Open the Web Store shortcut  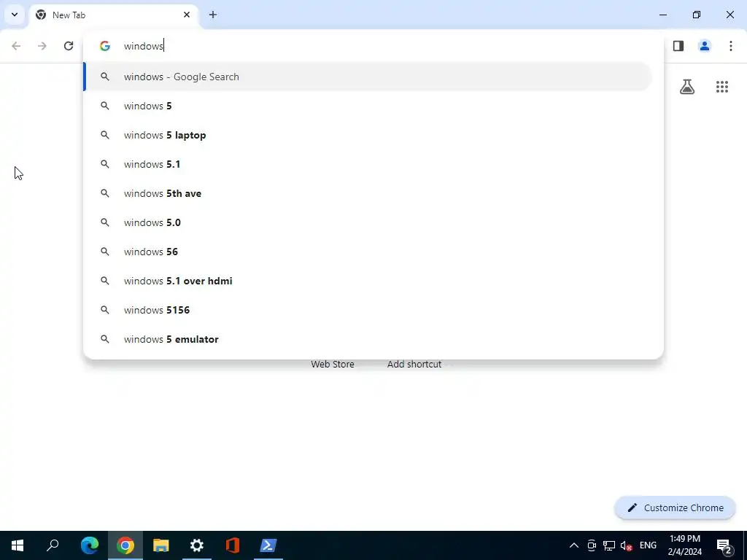coord(333,364)
